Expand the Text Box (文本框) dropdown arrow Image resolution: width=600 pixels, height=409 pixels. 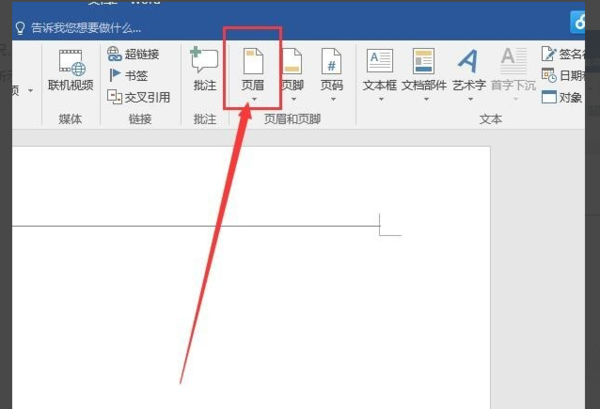pyautogui.click(x=381, y=99)
